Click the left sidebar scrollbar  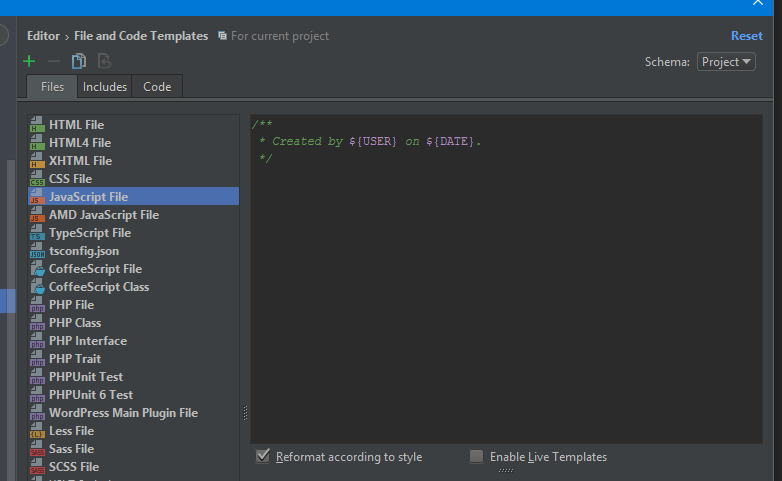click(x=10, y=319)
